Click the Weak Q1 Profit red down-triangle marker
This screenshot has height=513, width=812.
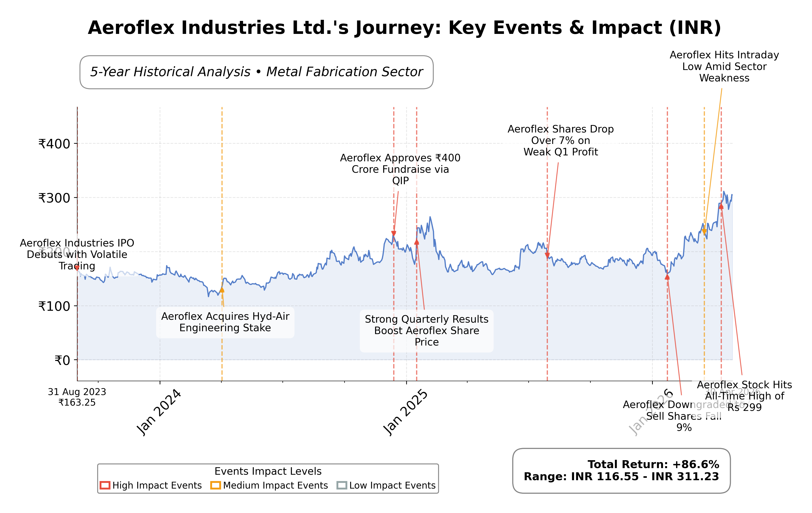click(547, 255)
